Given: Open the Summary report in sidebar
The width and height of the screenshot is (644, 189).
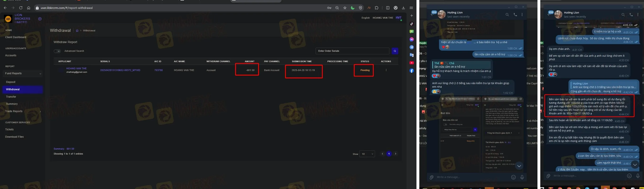Looking at the screenshot, I should tap(12, 104).
